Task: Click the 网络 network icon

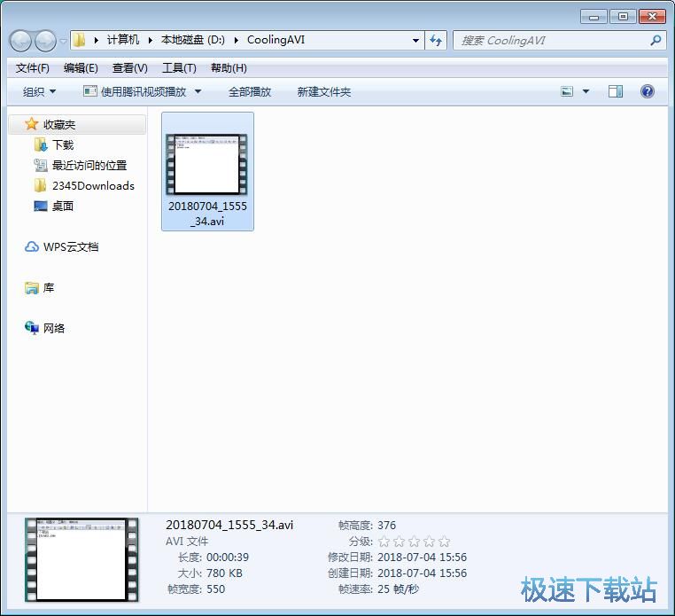Action: coord(31,328)
